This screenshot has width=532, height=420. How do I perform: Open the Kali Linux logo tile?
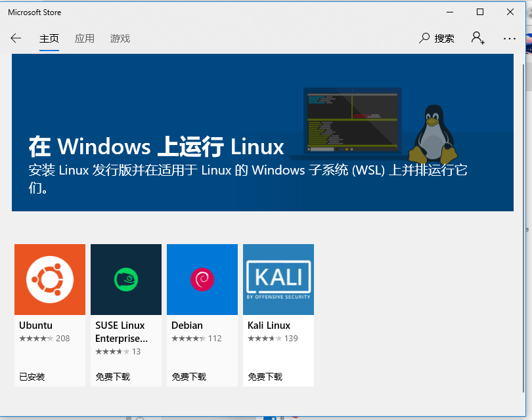point(278,280)
